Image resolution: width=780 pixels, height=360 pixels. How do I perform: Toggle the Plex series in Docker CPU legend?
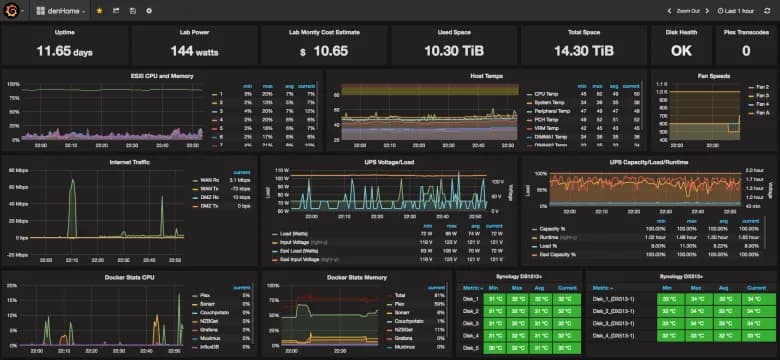[x=204, y=295]
